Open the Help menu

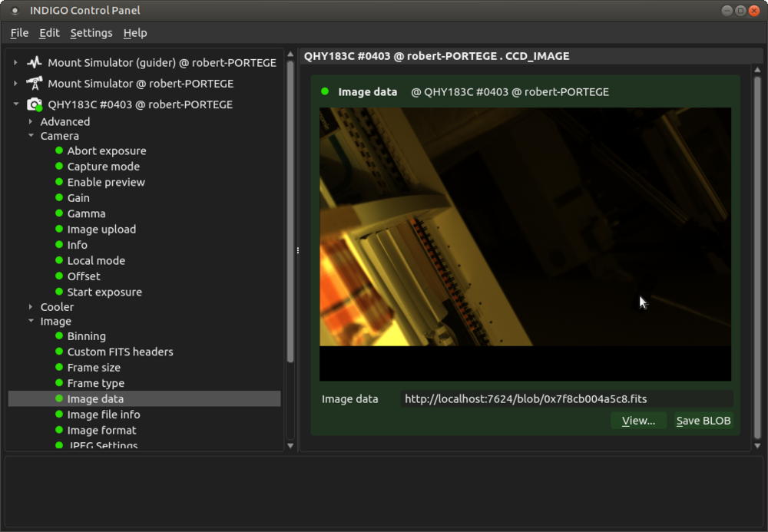[134, 33]
